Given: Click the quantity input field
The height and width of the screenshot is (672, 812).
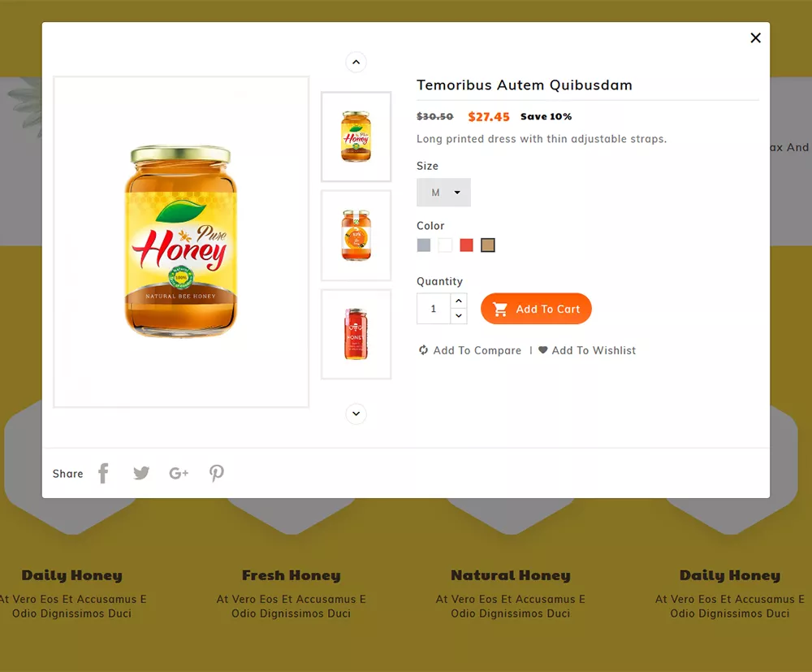Looking at the screenshot, I should click(x=432, y=309).
